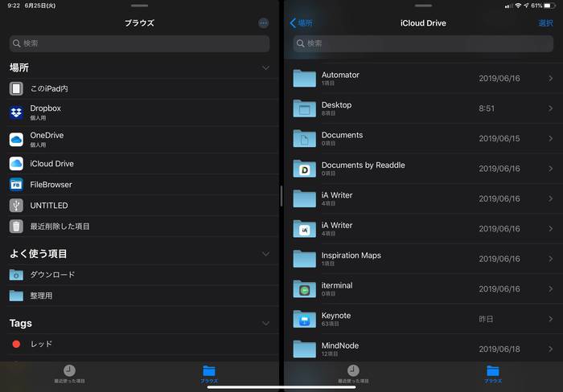This screenshot has width=563, height=392.
Task: Open the iCloud Drive cloud icon in sidebar
Action: [16, 164]
